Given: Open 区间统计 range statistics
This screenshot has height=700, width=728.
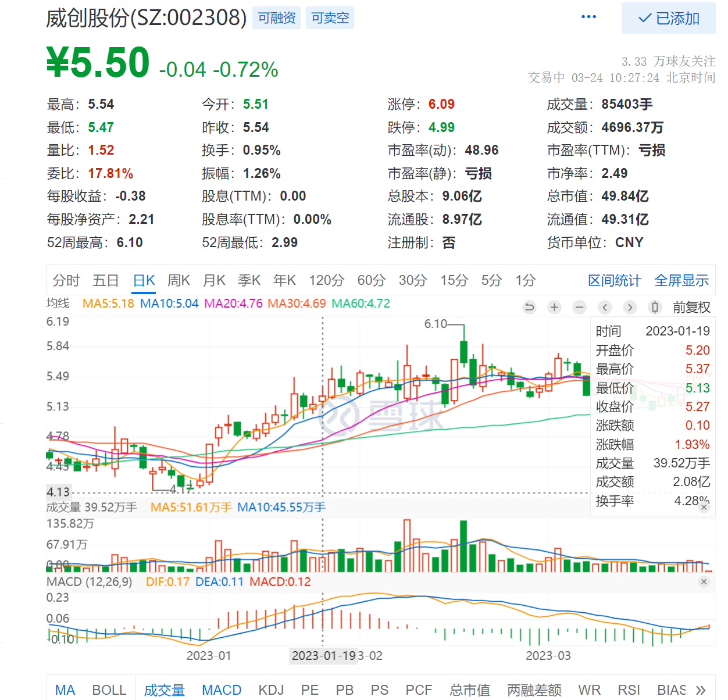Looking at the screenshot, I should [x=615, y=281].
